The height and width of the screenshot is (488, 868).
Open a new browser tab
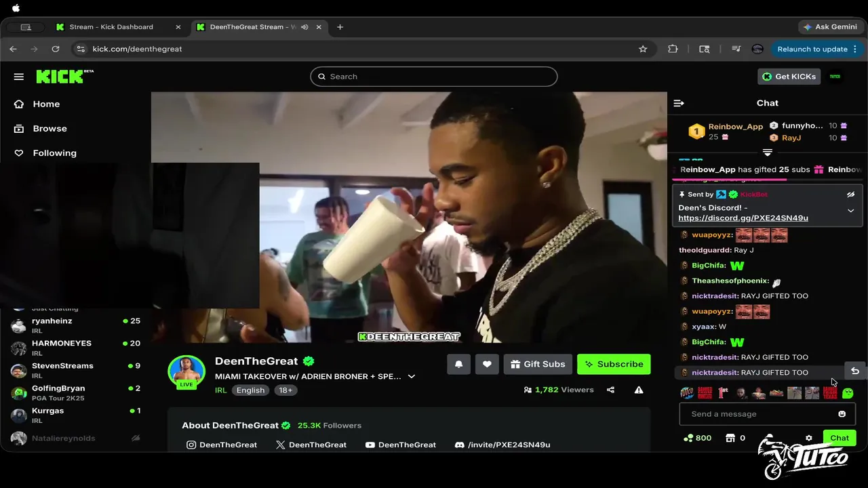pyautogui.click(x=340, y=27)
